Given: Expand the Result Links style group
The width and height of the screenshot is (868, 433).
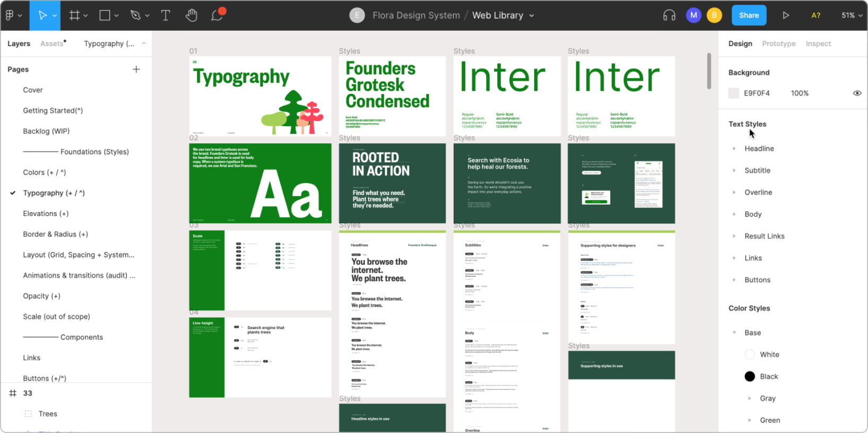Looking at the screenshot, I should (x=734, y=236).
